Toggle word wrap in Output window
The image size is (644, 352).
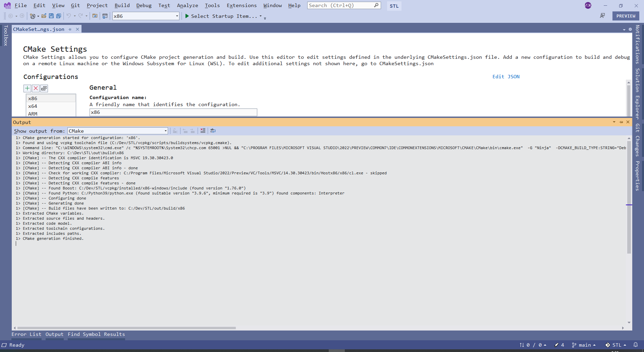click(213, 131)
